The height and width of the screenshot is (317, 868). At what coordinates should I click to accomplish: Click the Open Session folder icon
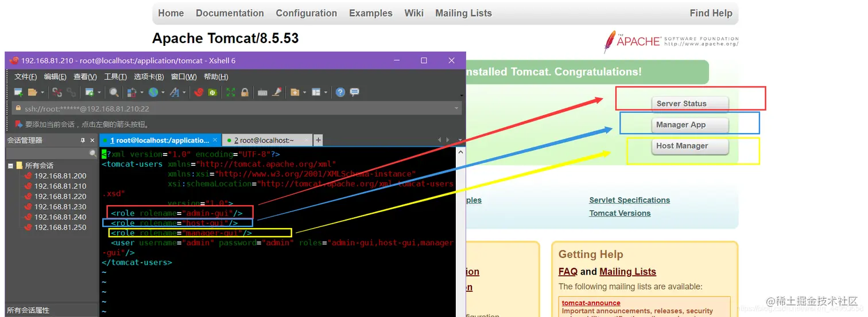click(x=32, y=92)
